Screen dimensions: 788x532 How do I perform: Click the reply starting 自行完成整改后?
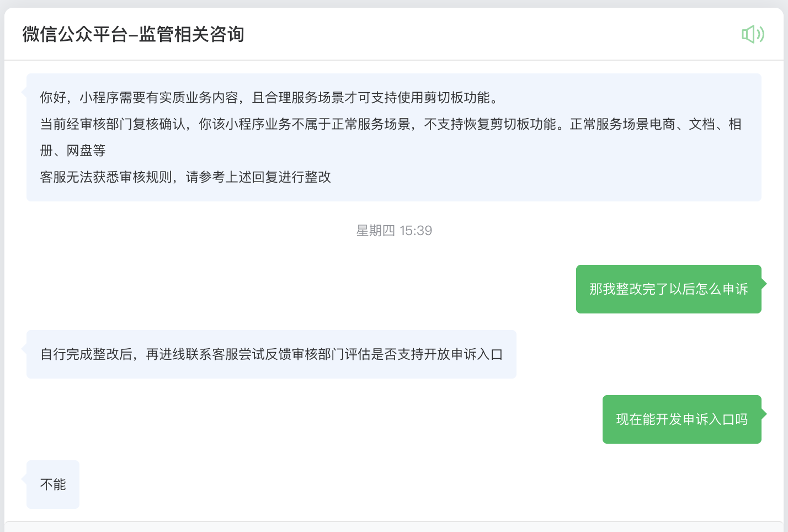pos(271,354)
